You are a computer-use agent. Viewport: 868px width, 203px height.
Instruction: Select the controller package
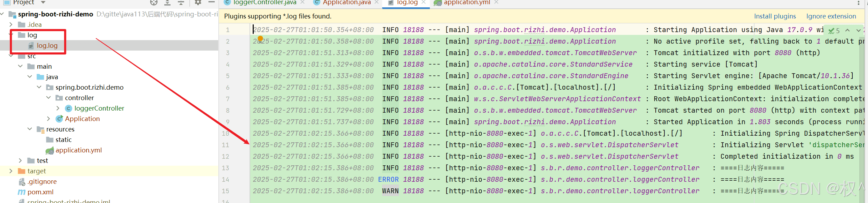79,98
